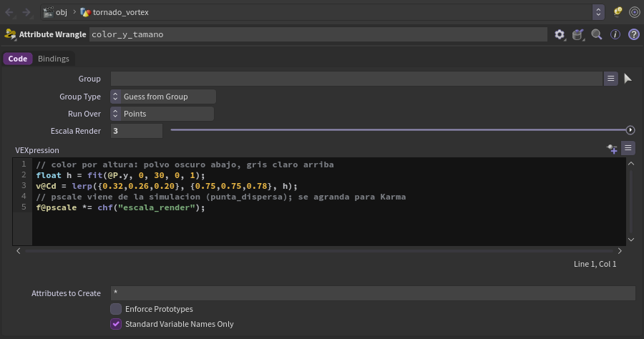Image resolution: width=644 pixels, height=339 pixels.
Task: Open the network path history dropdown
Action: pyautogui.click(x=598, y=12)
